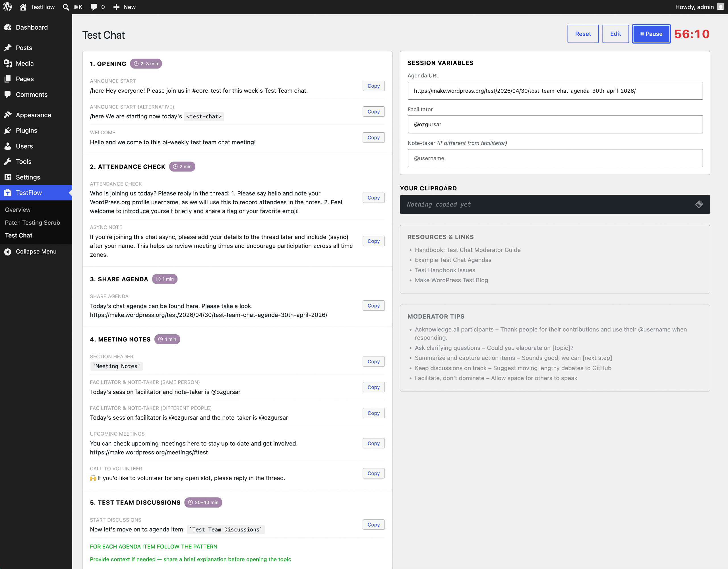Open the TestFlow site home icon
The height and width of the screenshot is (569, 728).
tap(23, 7)
